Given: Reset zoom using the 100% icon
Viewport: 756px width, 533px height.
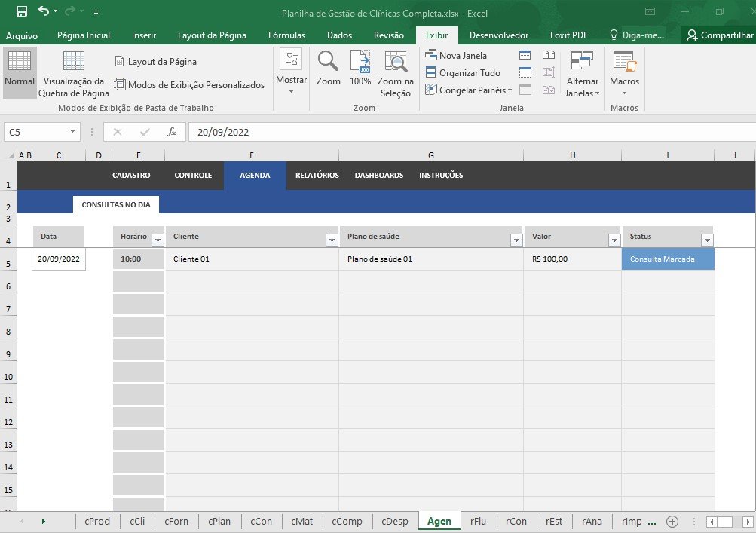Looking at the screenshot, I should (360, 68).
